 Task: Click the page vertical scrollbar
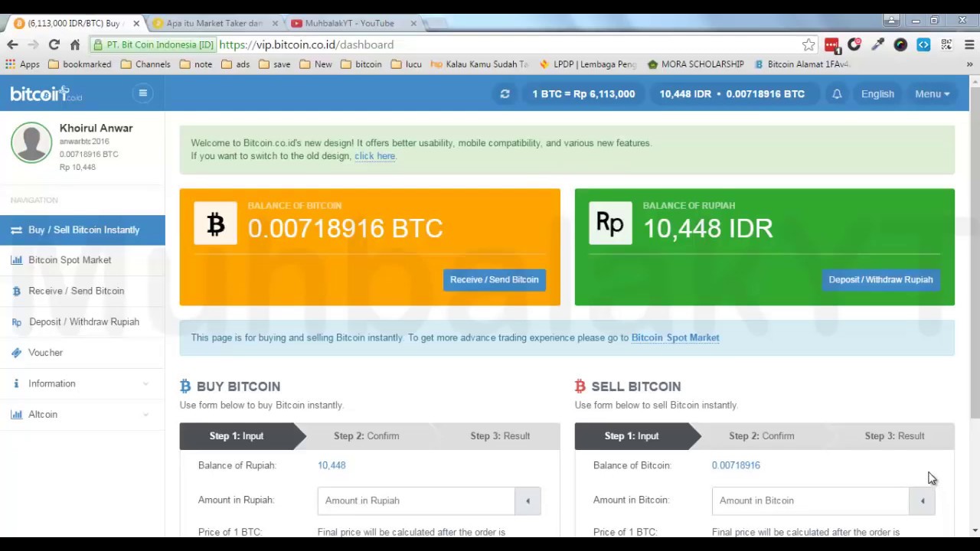[975, 253]
